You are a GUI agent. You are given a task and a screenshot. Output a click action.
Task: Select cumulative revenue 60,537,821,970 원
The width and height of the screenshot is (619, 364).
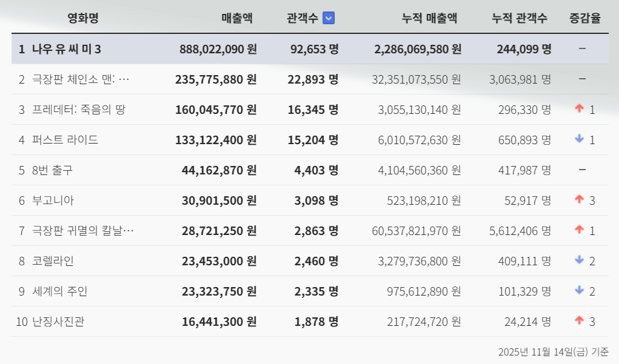(416, 230)
